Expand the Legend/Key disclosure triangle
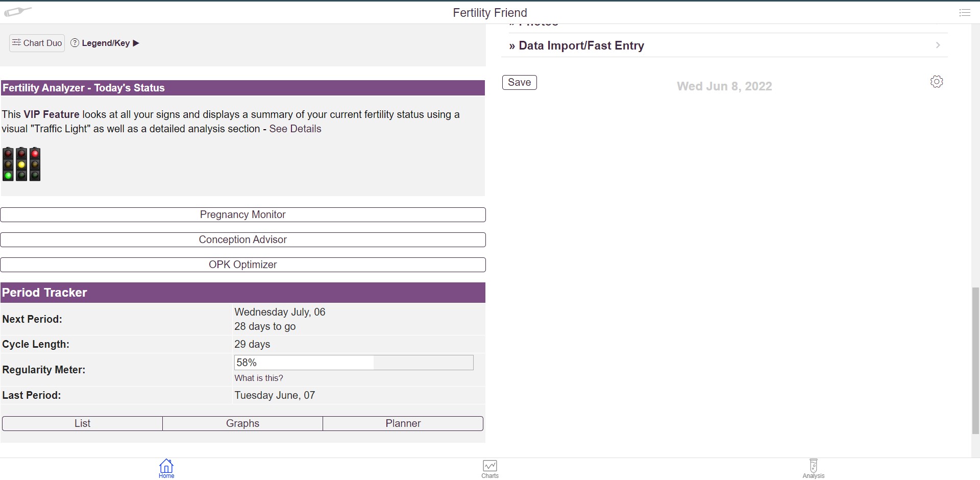 (x=136, y=43)
